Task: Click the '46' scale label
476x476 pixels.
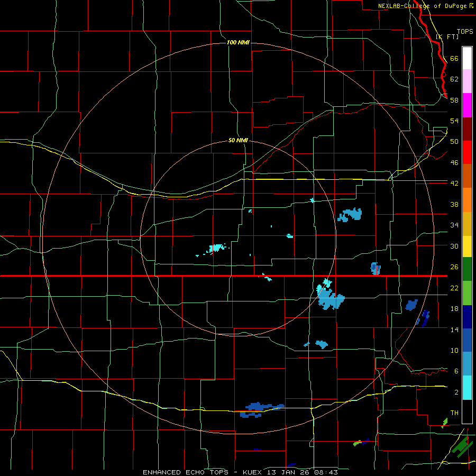Action: [454, 163]
